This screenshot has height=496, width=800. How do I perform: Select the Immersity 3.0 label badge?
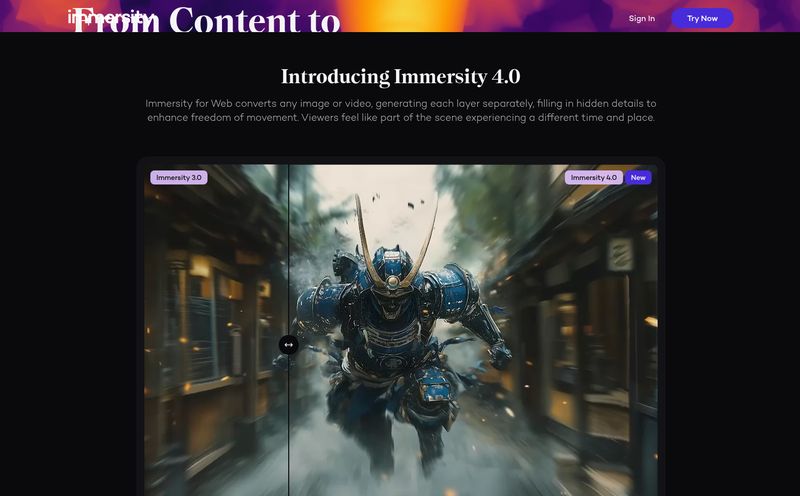pos(179,178)
